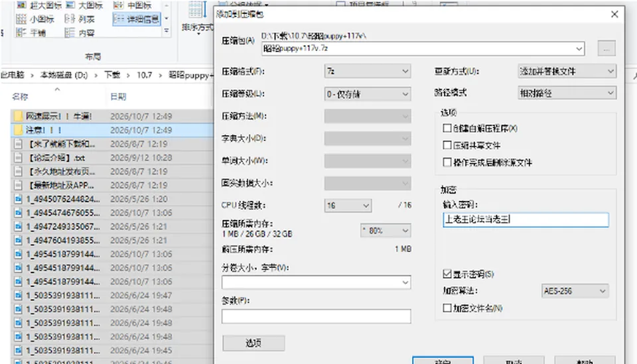This screenshot has width=637, height=364.
Task: Pick the 小图标 layout in Explorer ribbon
Action: pos(21,19)
